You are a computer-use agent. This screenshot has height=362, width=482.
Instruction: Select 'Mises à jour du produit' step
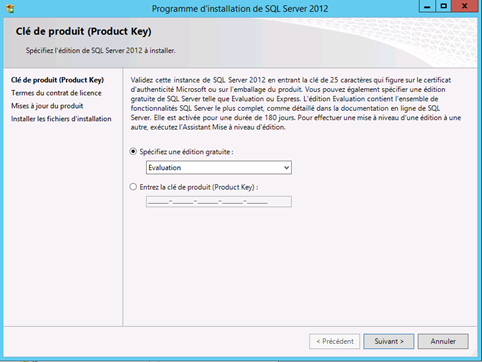pos(47,106)
